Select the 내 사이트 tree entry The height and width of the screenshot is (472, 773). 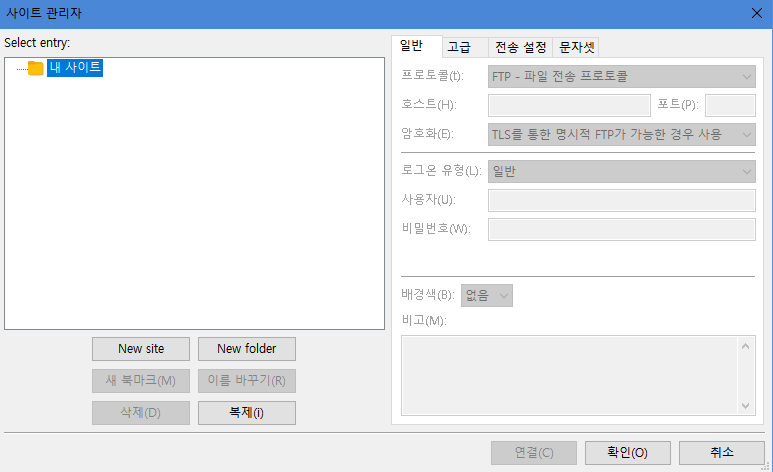click(x=75, y=68)
